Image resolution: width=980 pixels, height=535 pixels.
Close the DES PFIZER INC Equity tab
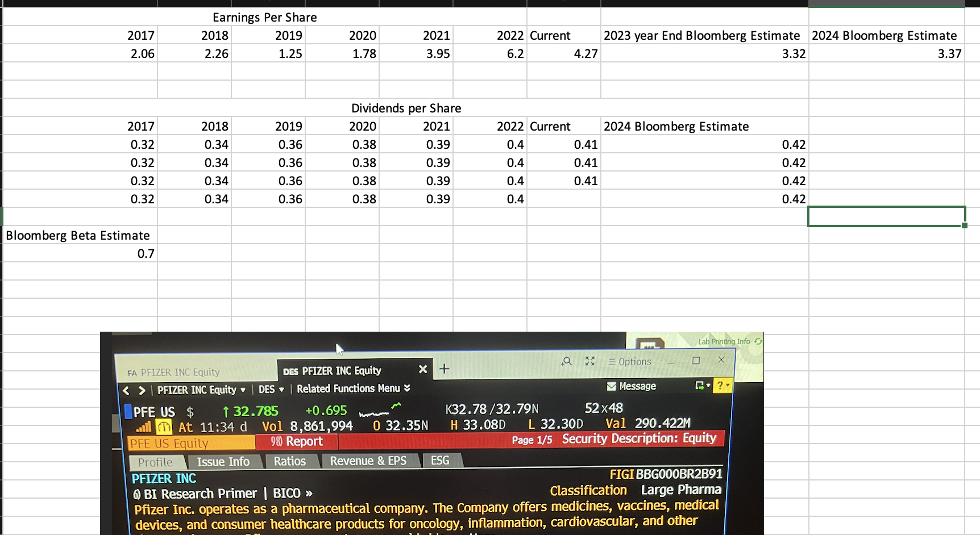pyautogui.click(x=422, y=369)
